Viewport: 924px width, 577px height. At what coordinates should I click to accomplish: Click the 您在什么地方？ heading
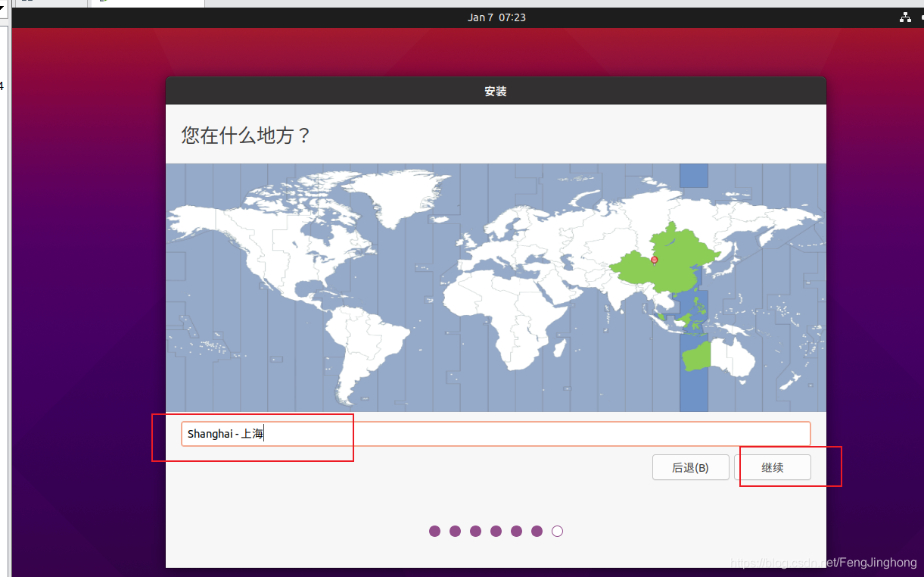coord(246,136)
